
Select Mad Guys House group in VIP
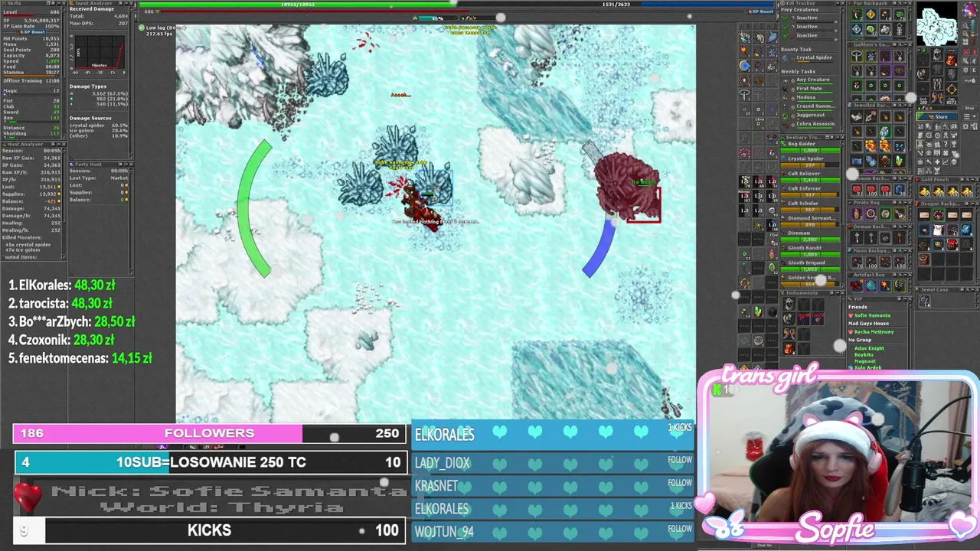(868, 324)
